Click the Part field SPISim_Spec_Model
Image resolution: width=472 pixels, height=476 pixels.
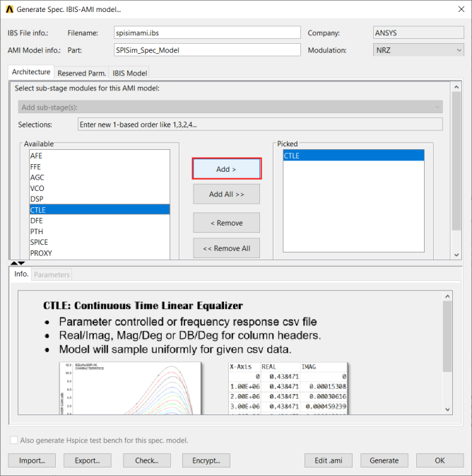[x=207, y=50]
